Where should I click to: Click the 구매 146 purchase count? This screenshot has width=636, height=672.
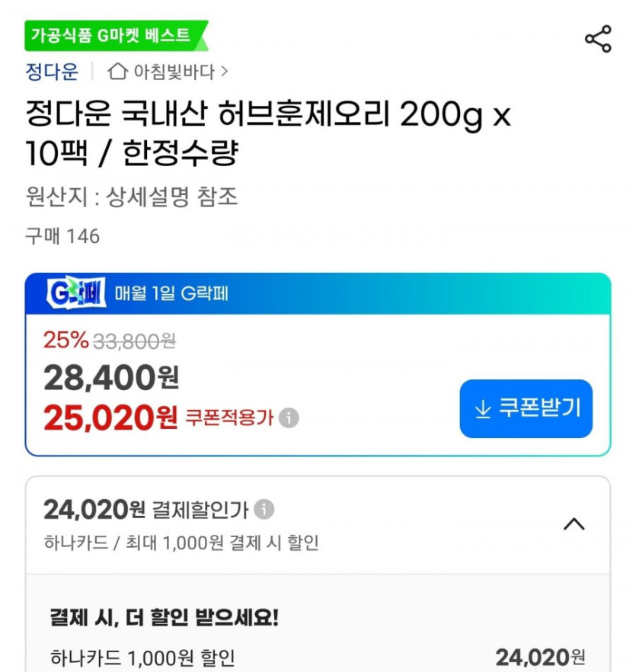62,236
